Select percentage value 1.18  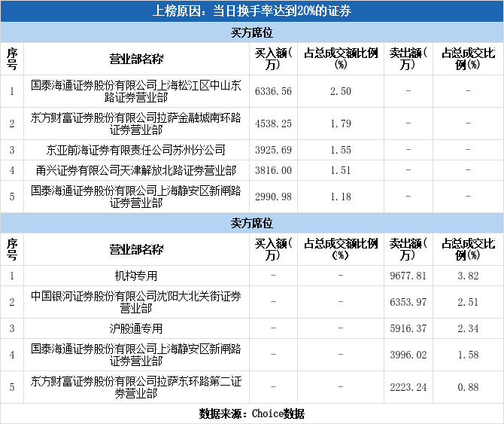(341, 197)
